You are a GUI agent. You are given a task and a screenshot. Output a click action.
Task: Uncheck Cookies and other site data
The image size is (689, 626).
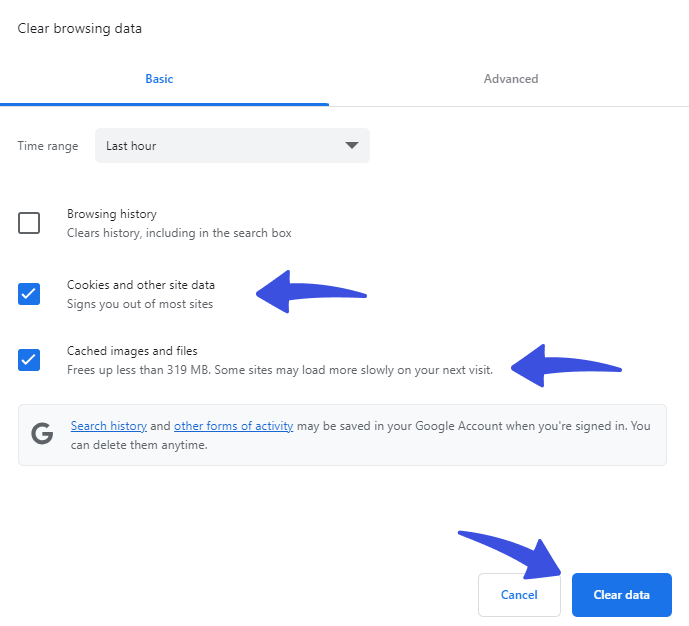(x=29, y=294)
